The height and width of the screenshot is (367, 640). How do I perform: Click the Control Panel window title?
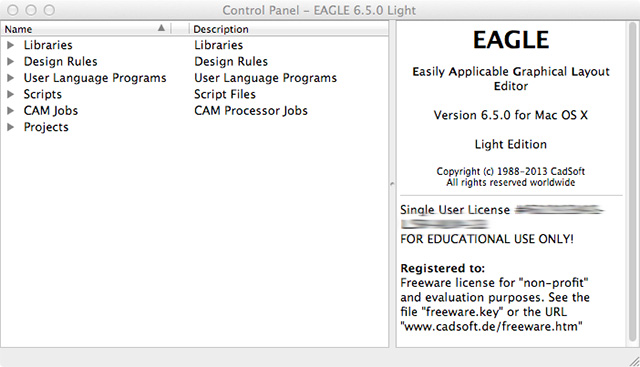319,10
